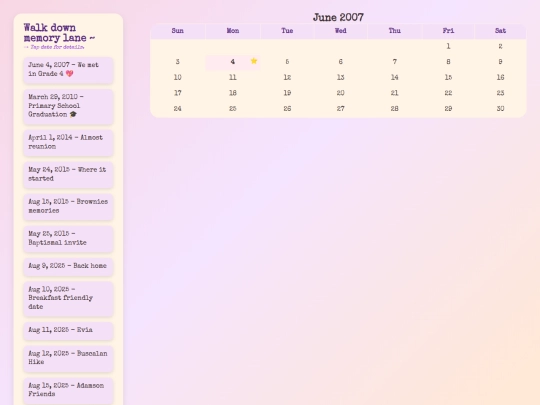Click calendar date 22
540x405 pixels.
point(448,93)
